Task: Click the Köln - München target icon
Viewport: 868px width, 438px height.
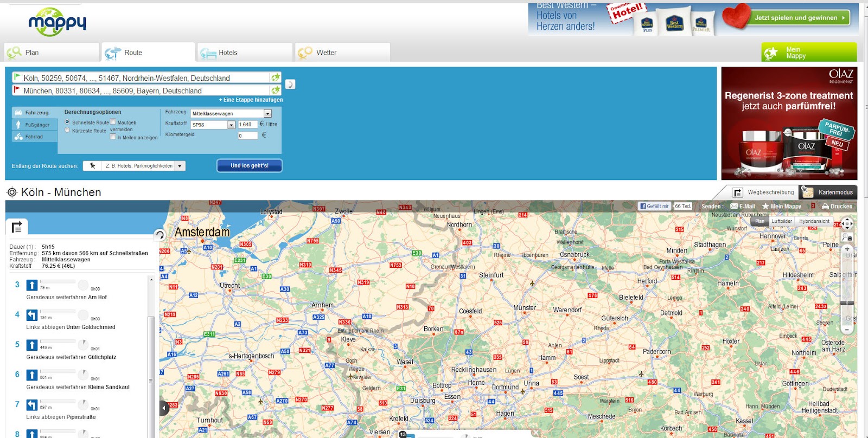Action: 12,192
